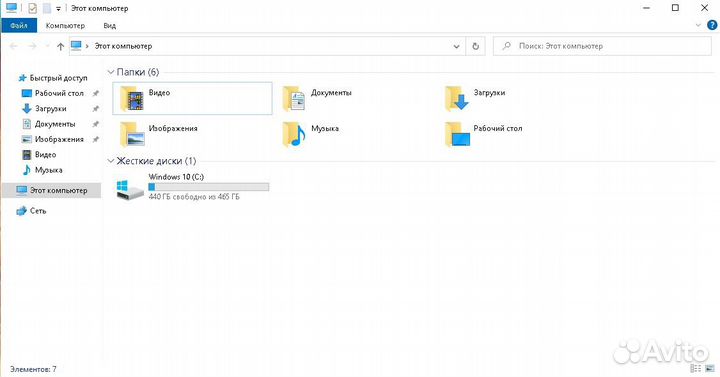Open the Видео folder icon
This screenshot has width=720, height=377.
[132, 99]
